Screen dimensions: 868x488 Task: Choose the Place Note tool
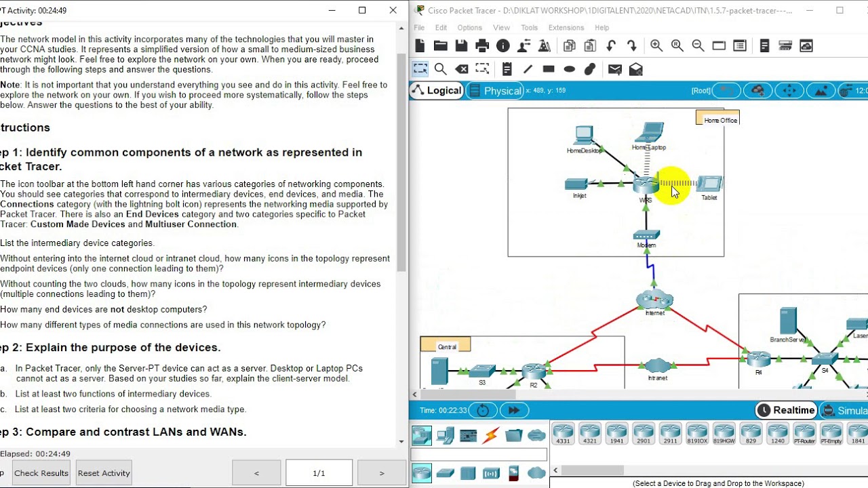point(507,69)
